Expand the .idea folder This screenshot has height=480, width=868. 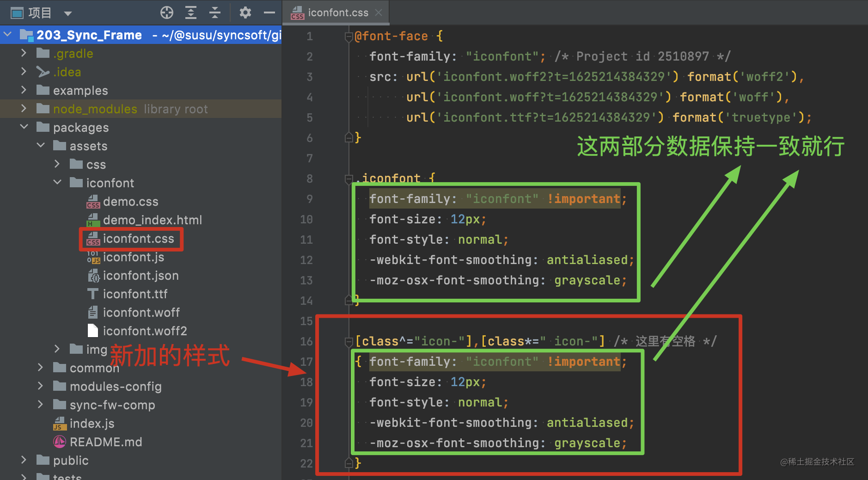(x=24, y=72)
